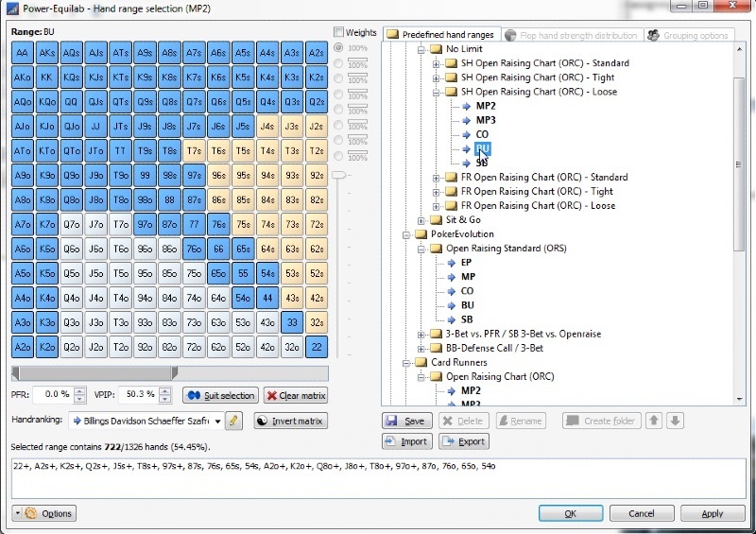
Task: Click Clear matrix with red X
Action: point(296,396)
